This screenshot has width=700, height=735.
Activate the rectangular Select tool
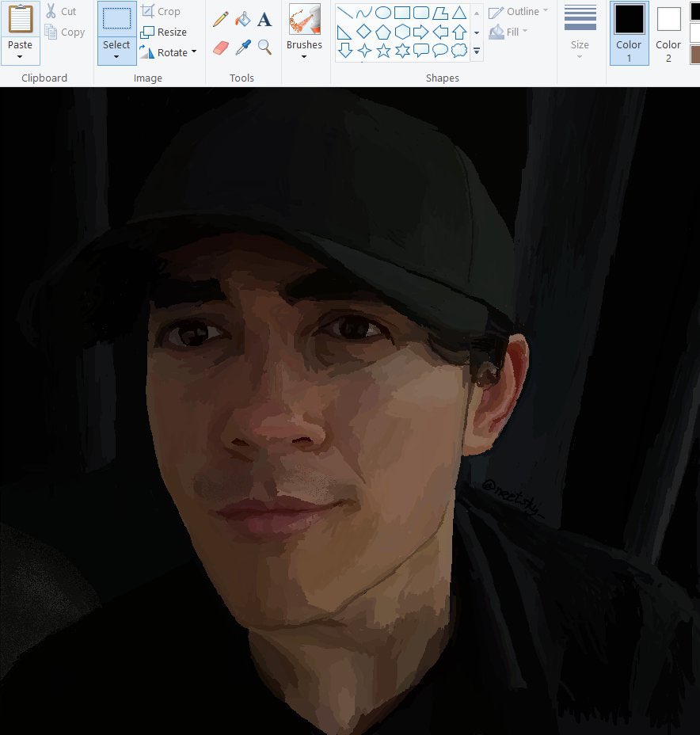pyautogui.click(x=116, y=19)
